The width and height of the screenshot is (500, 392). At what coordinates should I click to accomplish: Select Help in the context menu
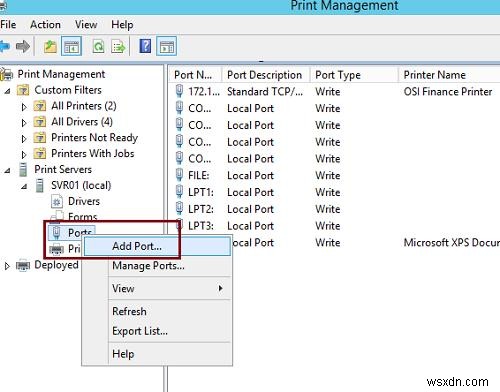point(170,354)
